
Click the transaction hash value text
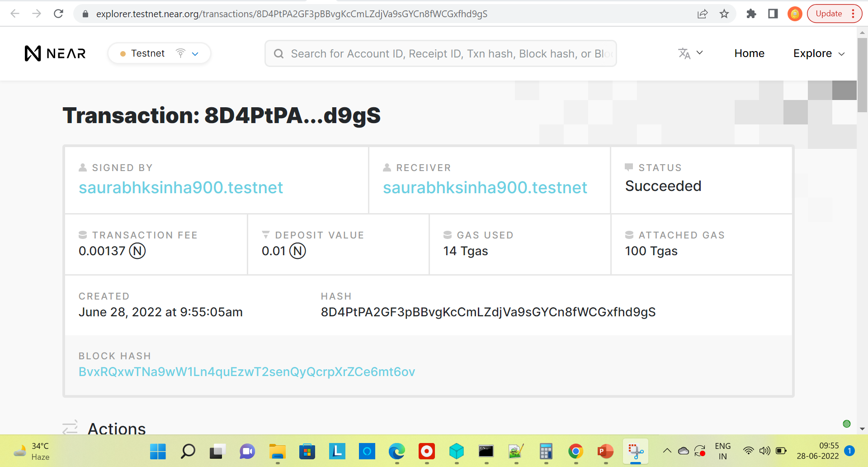click(x=488, y=312)
